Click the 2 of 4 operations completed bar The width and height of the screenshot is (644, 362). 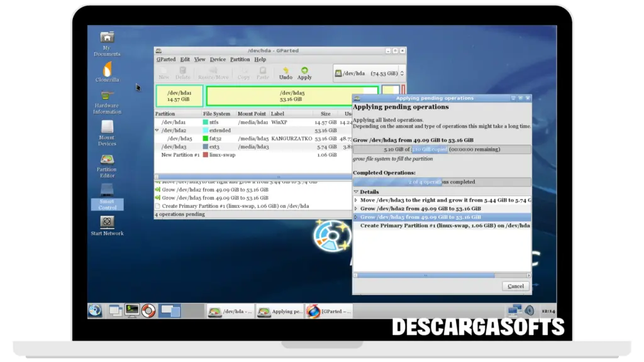click(442, 182)
